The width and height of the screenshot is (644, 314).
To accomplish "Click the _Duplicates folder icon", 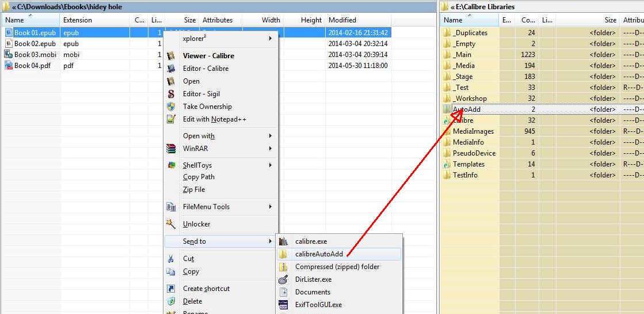I will pos(447,33).
